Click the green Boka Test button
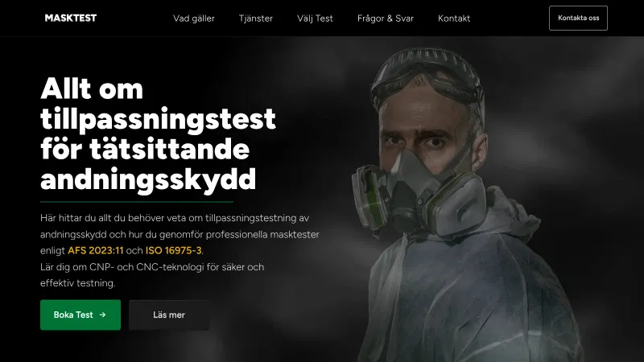 (x=80, y=315)
